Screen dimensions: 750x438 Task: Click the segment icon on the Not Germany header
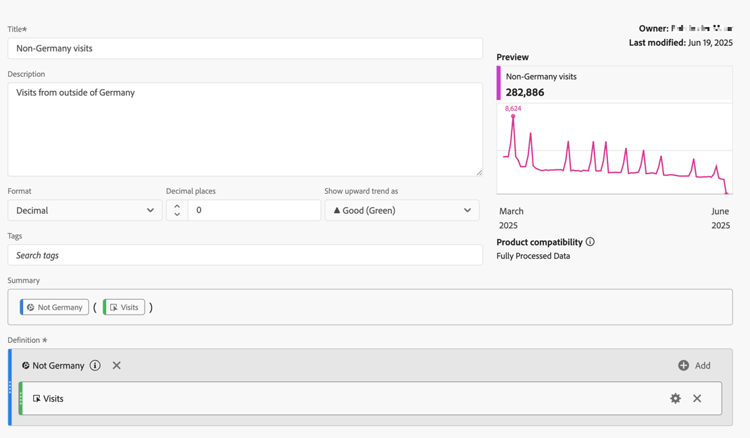click(26, 366)
